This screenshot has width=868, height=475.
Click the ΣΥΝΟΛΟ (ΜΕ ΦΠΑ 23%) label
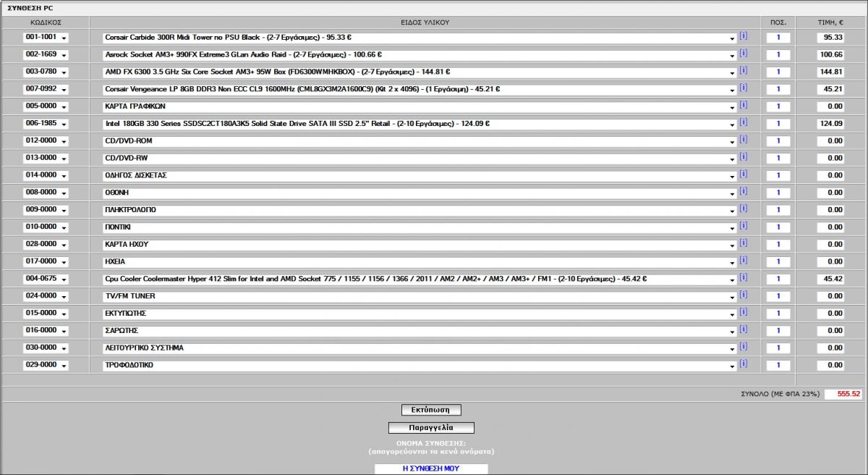pyautogui.click(x=780, y=395)
